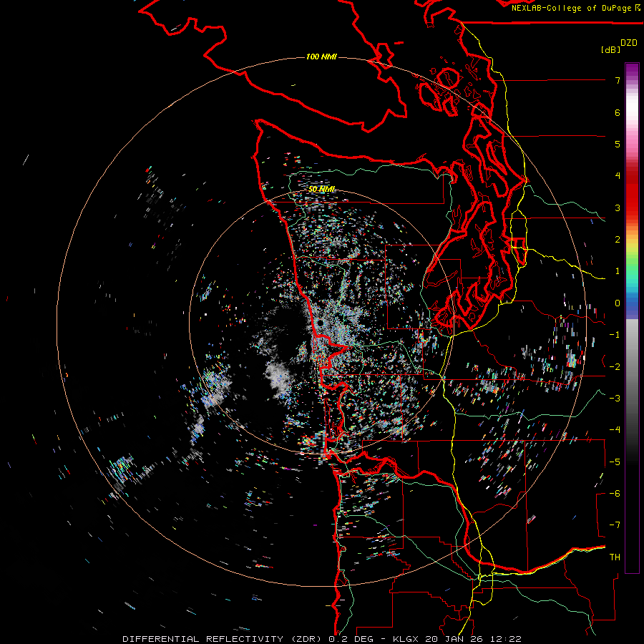
Task: Click the 1 value on the color scale
Action: click(x=618, y=271)
